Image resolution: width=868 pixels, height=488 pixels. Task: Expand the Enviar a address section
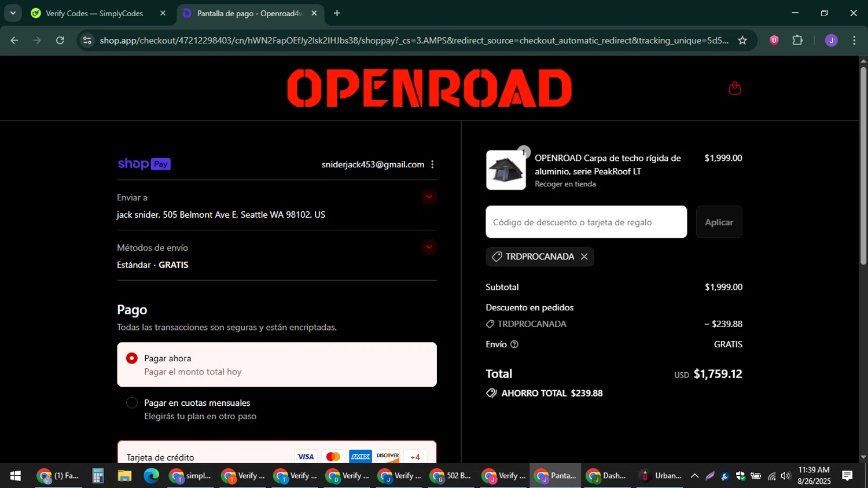pos(429,197)
